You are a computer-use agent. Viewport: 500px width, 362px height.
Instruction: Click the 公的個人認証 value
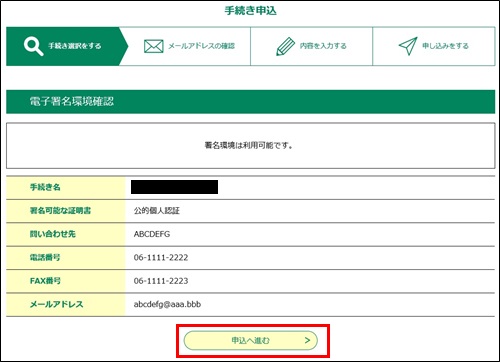[x=157, y=211]
